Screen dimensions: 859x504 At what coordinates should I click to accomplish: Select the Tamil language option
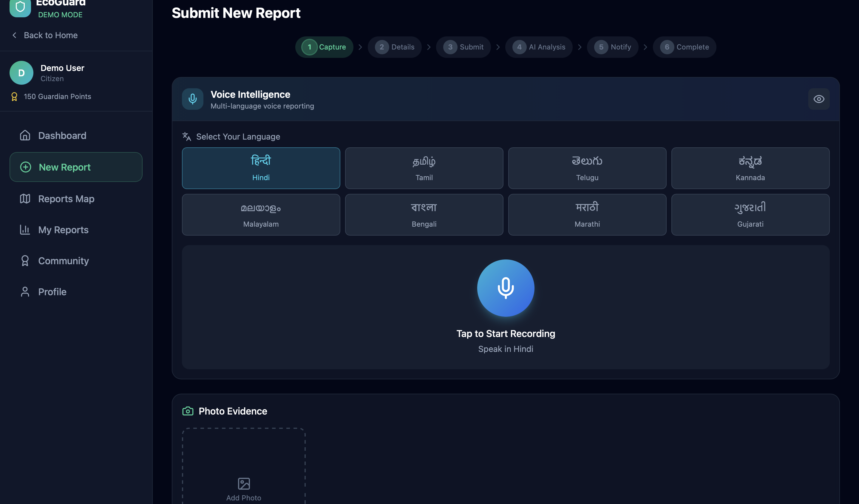(424, 168)
